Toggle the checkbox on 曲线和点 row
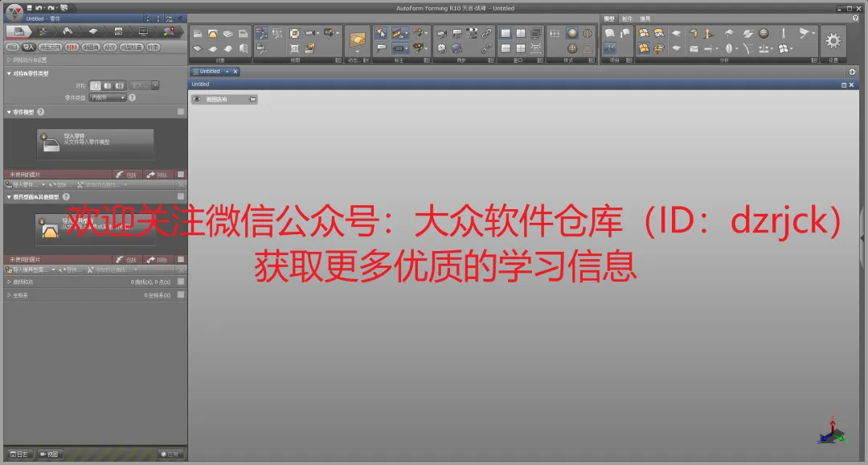The height and width of the screenshot is (465, 868). point(181,282)
